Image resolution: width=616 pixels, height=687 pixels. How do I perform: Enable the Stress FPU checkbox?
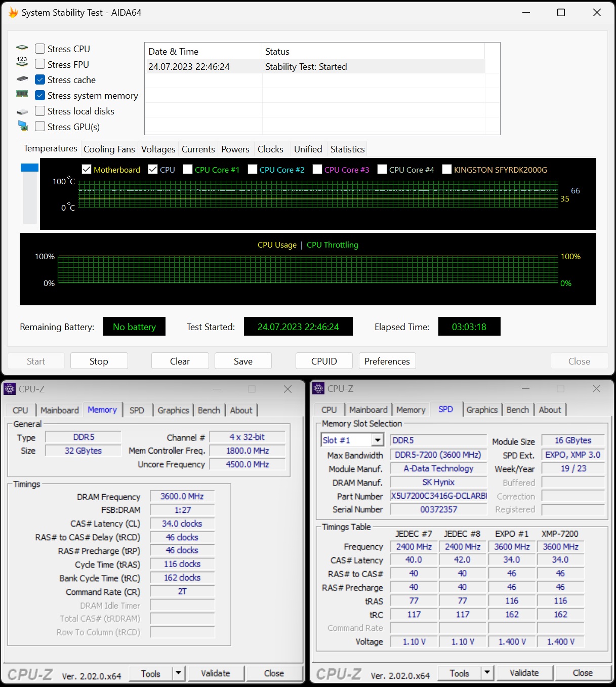pyautogui.click(x=40, y=64)
